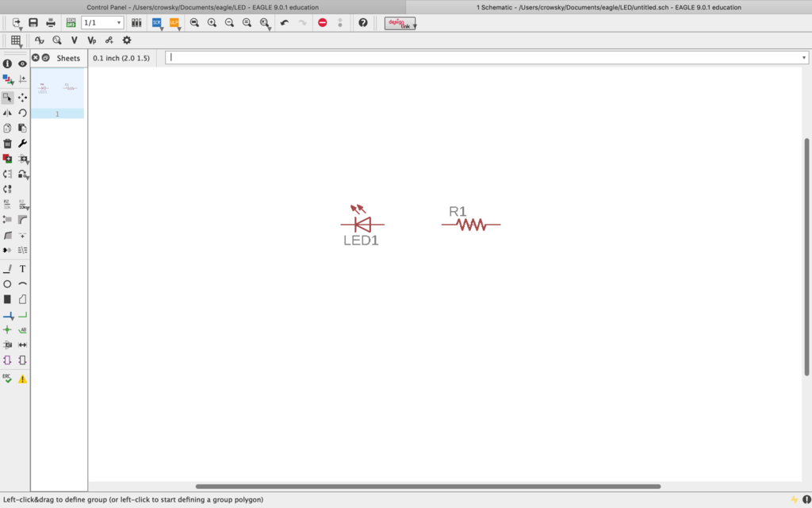
Task: Select the Mirror tool
Action: tap(7, 113)
